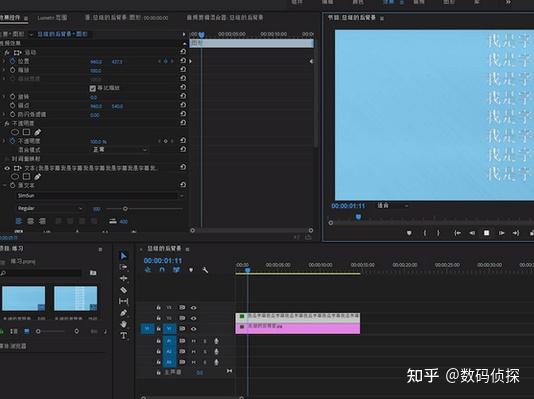Right-align the text in Effect Controls
The image size is (534, 399).
(42, 221)
